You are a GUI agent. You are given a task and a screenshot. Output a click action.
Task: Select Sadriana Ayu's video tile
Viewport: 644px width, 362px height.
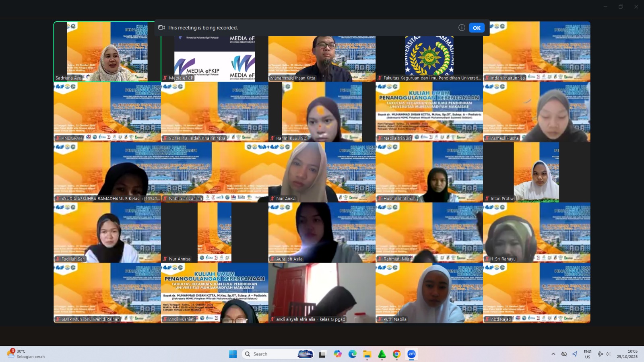click(107, 52)
